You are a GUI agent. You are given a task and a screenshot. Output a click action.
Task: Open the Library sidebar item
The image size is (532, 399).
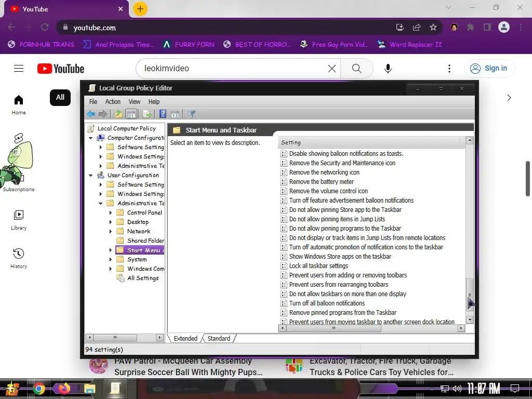[19, 220]
